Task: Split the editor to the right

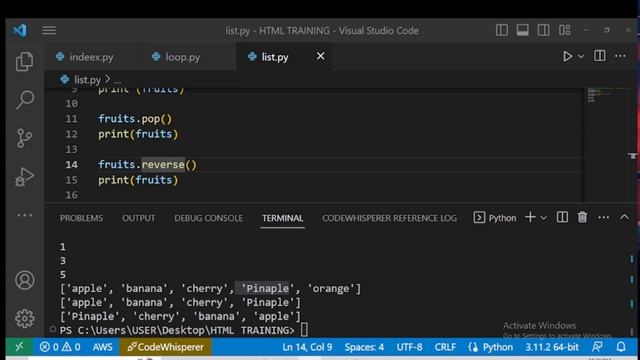Action: (600, 56)
